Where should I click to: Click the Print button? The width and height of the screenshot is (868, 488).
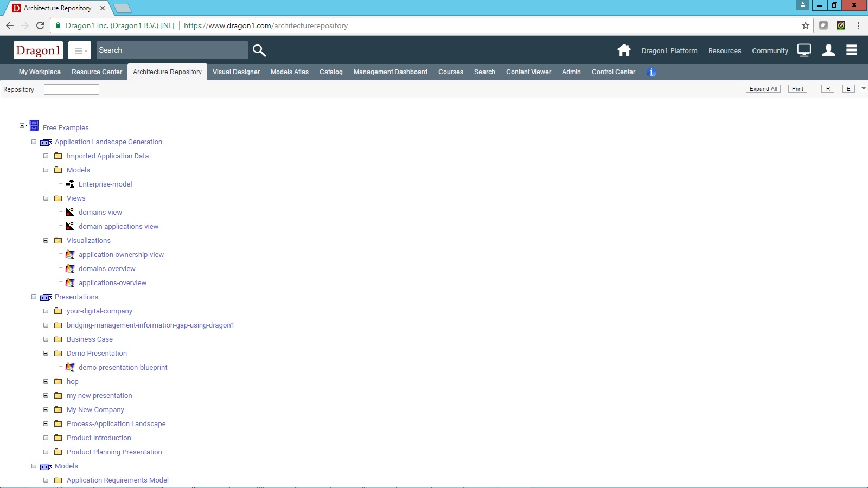[797, 89]
